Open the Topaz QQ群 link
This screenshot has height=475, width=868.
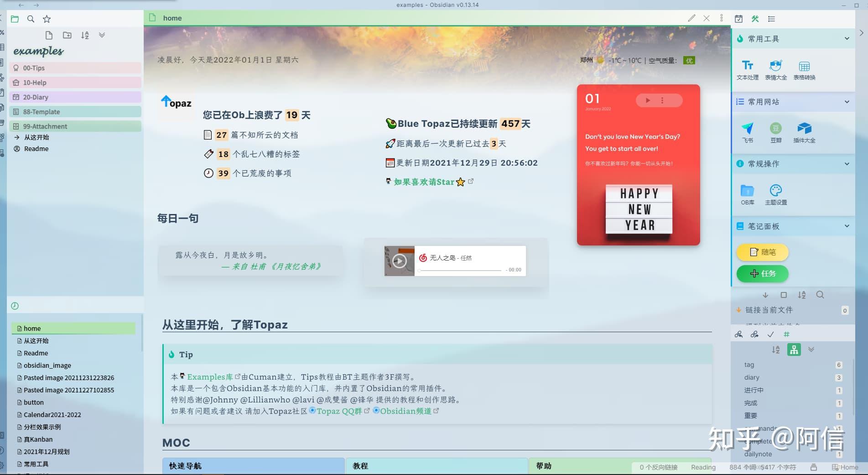click(339, 411)
